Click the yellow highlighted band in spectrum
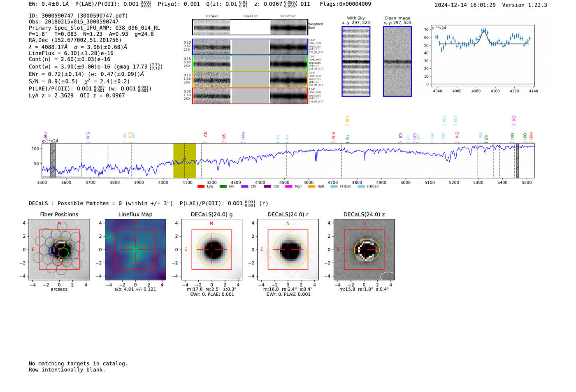Image resolution: width=576 pixels, height=392 pixels. click(x=184, y=160)
